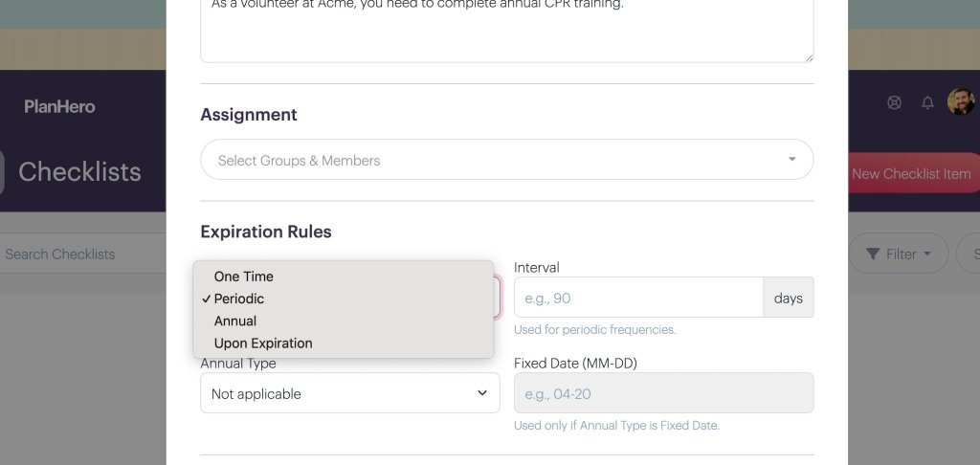Click the Annual Type chevron arrow
The width and height of the screenshot is (980, 465).
[482, 393]
